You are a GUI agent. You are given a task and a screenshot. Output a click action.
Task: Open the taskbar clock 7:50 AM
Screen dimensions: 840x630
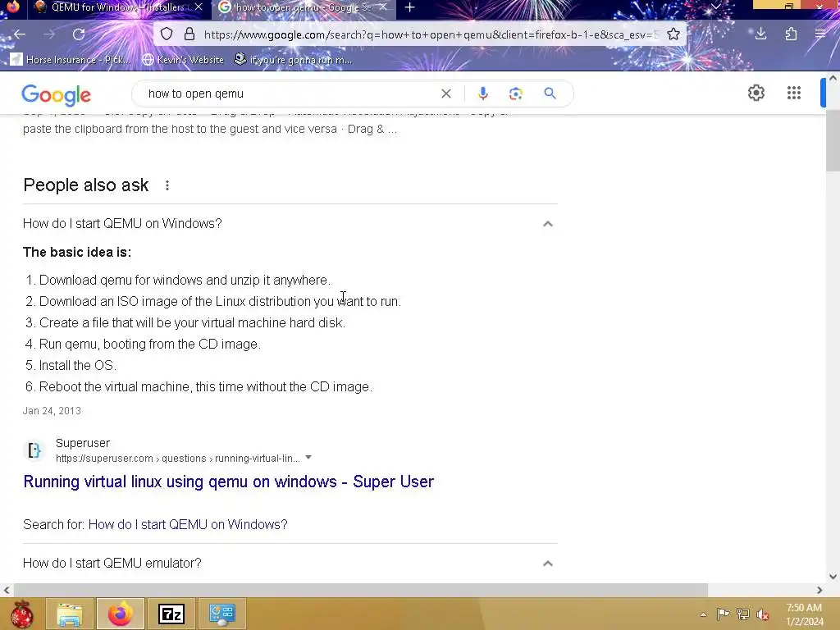804,614
